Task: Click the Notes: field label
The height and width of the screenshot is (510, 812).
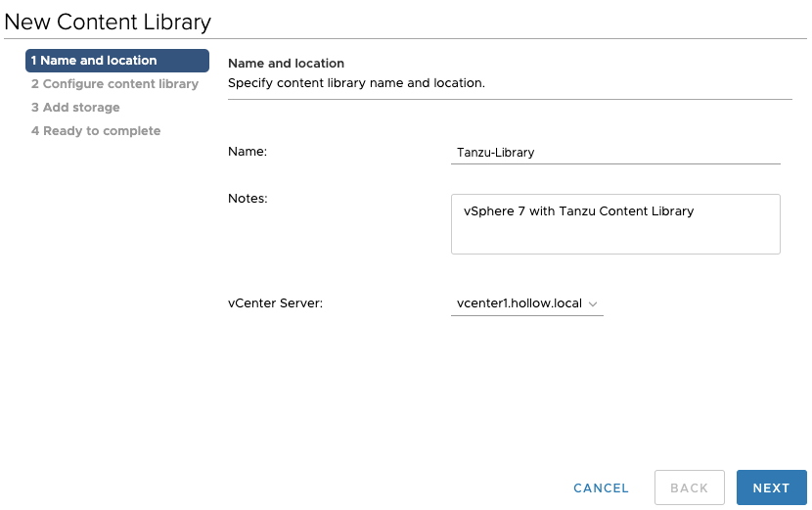Action: click(x=248, y=199)
